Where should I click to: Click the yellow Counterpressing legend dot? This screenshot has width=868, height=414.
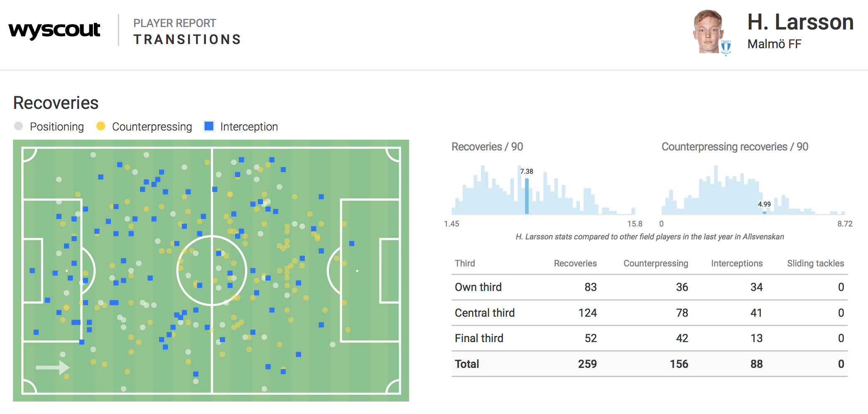[101, 126]
